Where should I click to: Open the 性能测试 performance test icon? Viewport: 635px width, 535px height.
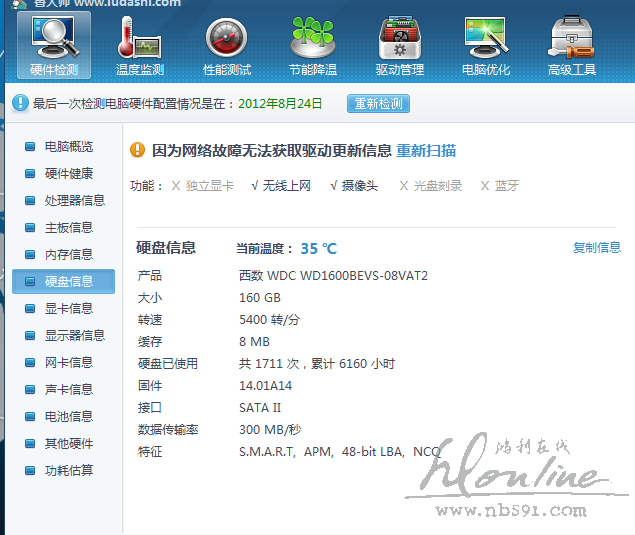(226, 44)
